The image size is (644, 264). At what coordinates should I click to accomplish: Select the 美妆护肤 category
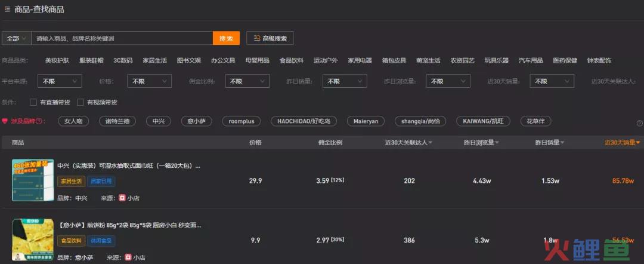click(57, 60)
